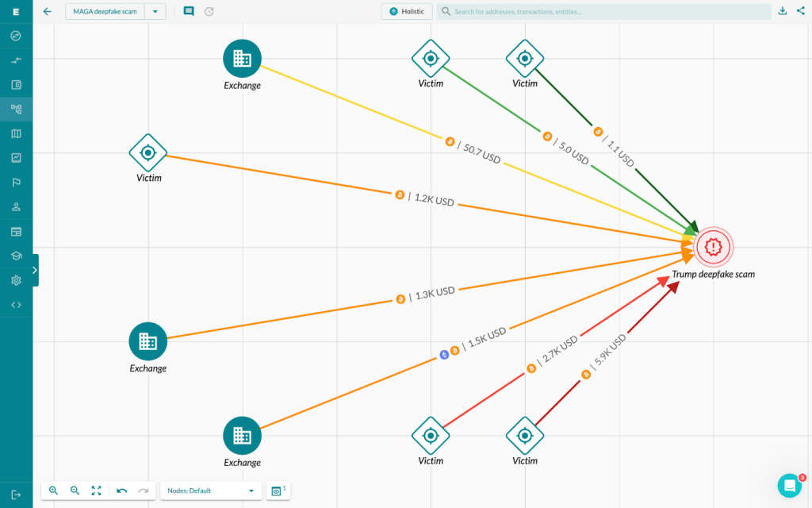Zoom in on the graph
Screen dimensions: 812x508
[x=54, y=491]
